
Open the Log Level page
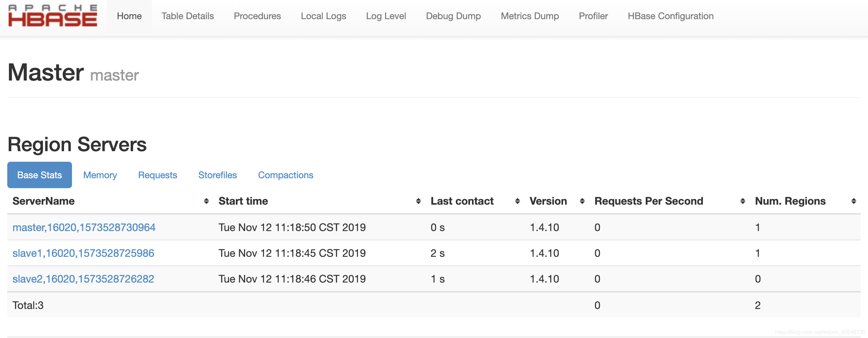(x=386, y=16)
